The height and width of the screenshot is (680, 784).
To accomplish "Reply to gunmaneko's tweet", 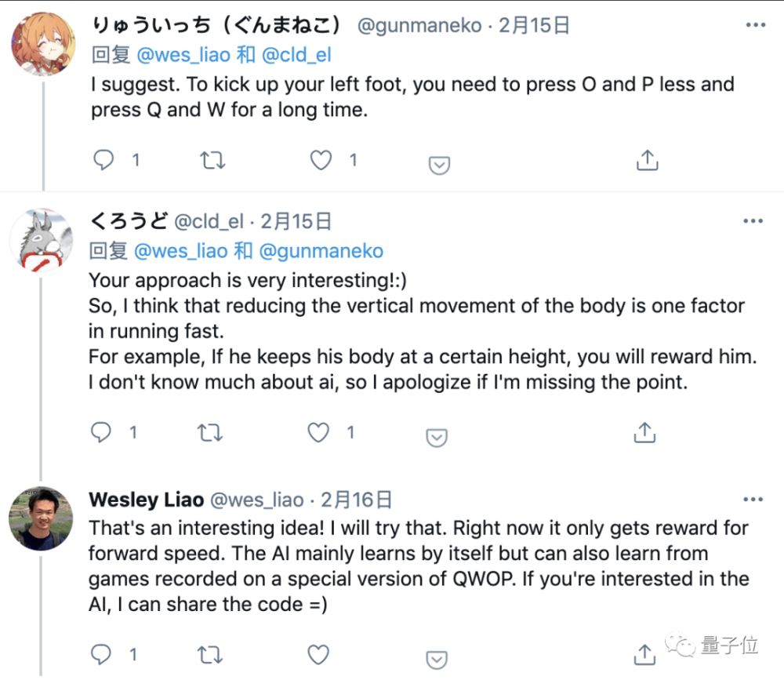I will tap(103, 160).
